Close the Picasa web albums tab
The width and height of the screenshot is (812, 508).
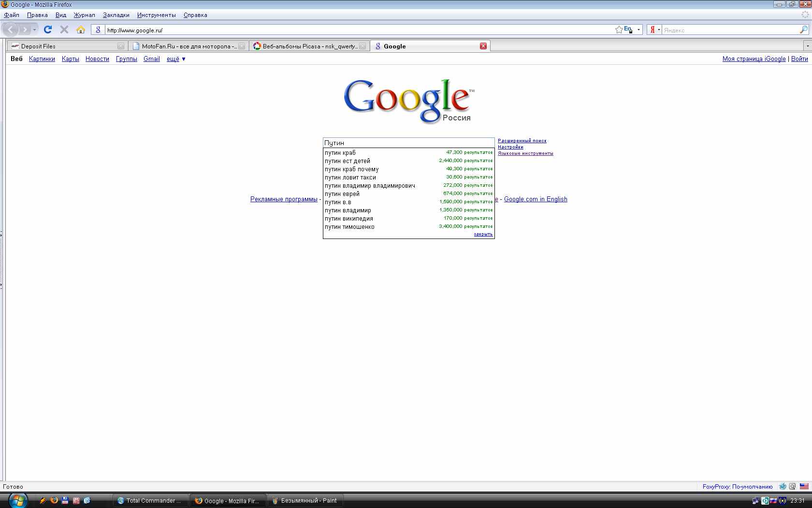pos(362,46)
